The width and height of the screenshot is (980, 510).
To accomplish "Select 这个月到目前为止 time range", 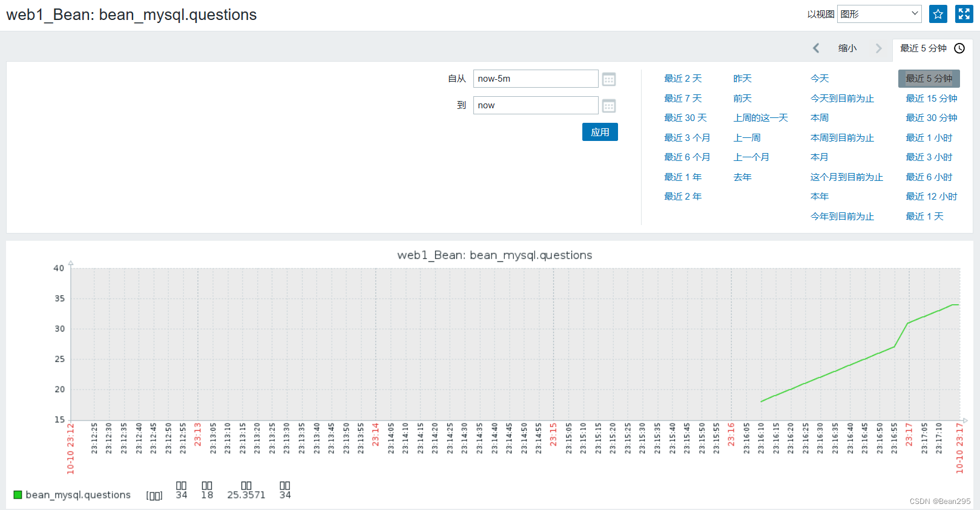I will [x=847, y=177].
